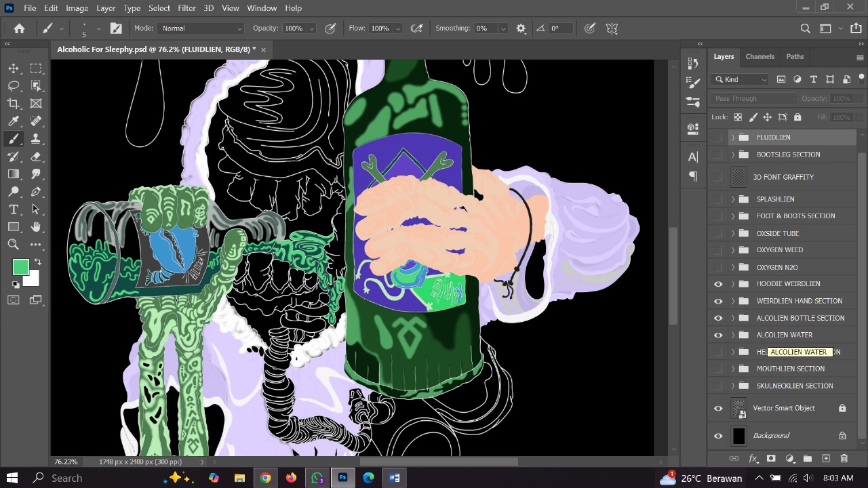Screen dimensions: 868x488
Task: Switch to the Channels tab
Action: pyautogui.click(x=759, y=56)
